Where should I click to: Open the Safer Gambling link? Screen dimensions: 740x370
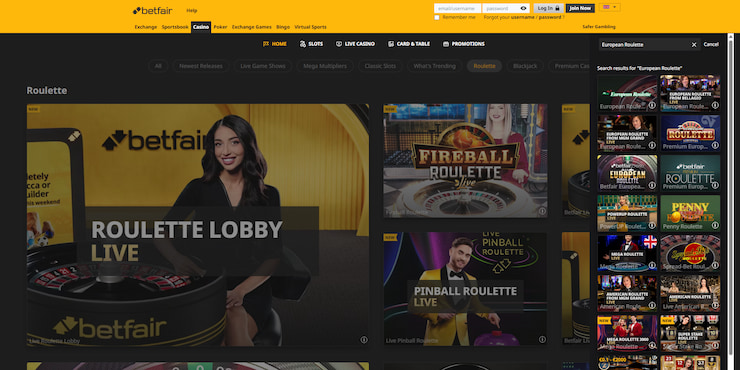599,27
